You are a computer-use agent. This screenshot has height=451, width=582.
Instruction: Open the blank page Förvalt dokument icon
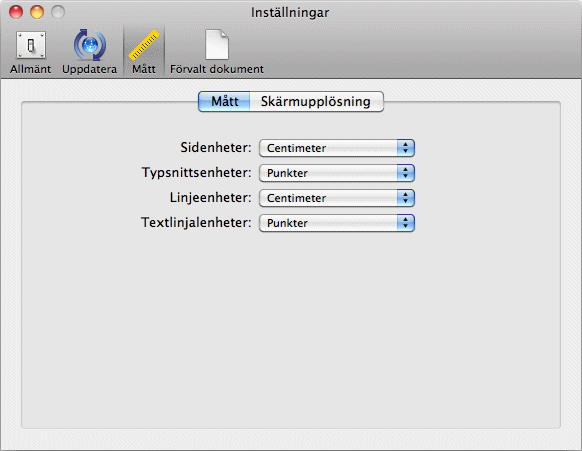coord(217,45)
